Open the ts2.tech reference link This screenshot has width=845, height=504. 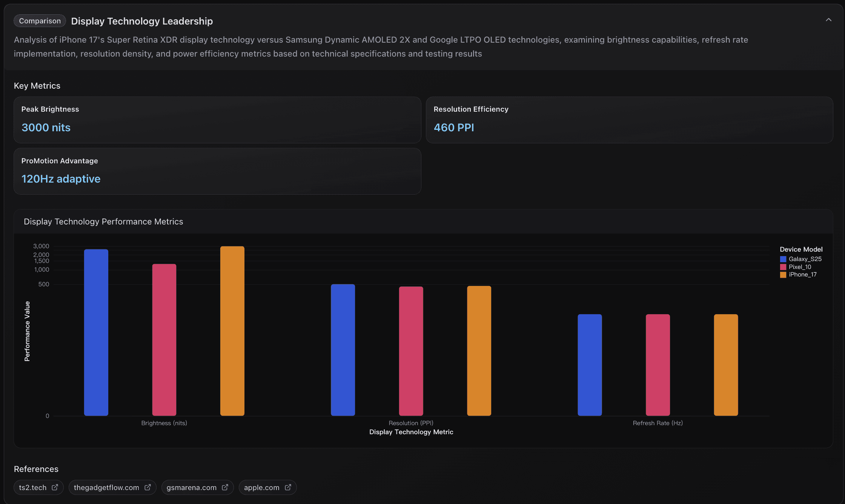pyautogui.click(x=38, y=487)
